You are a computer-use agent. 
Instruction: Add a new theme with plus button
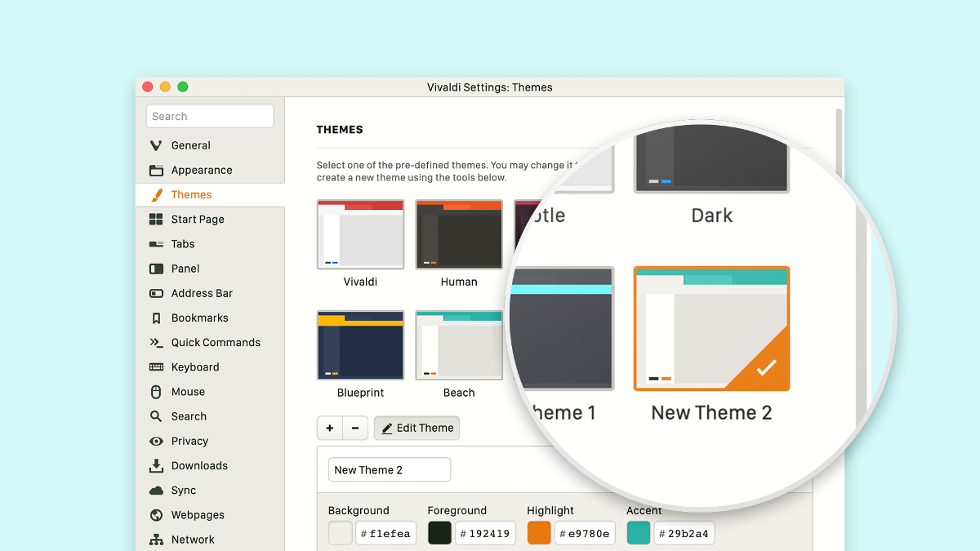point(330,428)
